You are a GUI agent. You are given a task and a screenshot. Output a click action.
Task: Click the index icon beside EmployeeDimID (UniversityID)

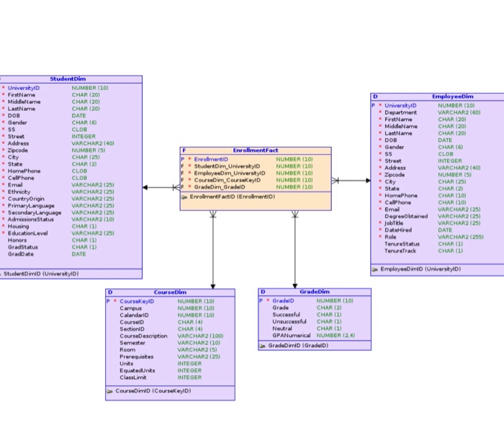pos(374,269)
